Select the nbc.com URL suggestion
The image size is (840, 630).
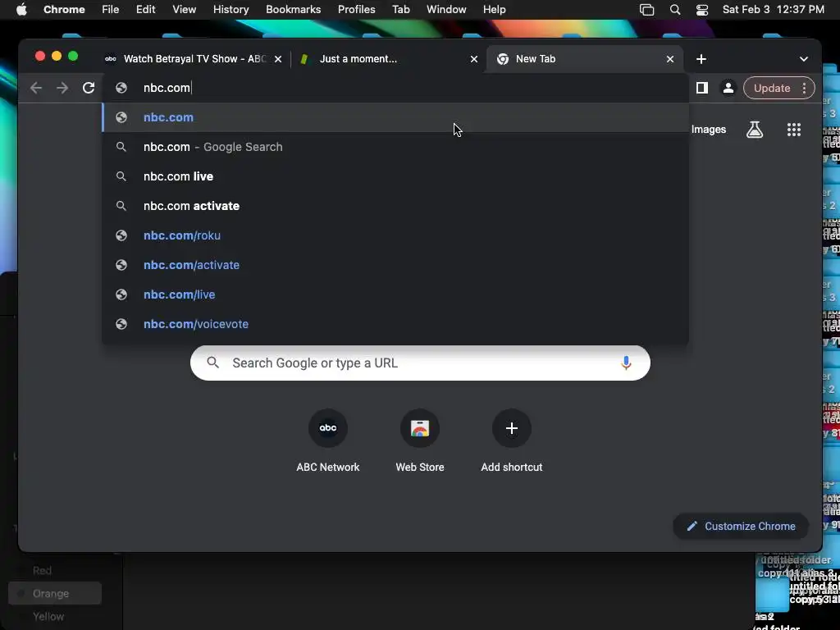(395, 117)
